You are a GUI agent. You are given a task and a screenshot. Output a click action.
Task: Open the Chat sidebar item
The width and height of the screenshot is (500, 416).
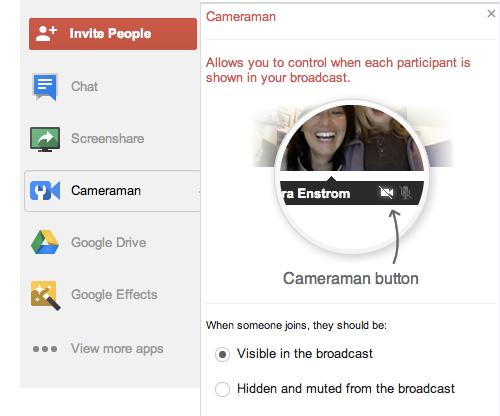click(84, 87)
